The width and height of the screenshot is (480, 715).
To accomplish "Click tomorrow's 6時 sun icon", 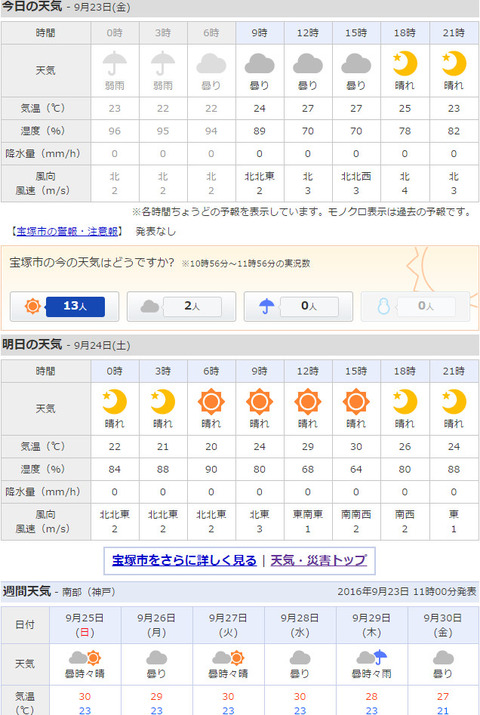I will [x=211, y=402].
